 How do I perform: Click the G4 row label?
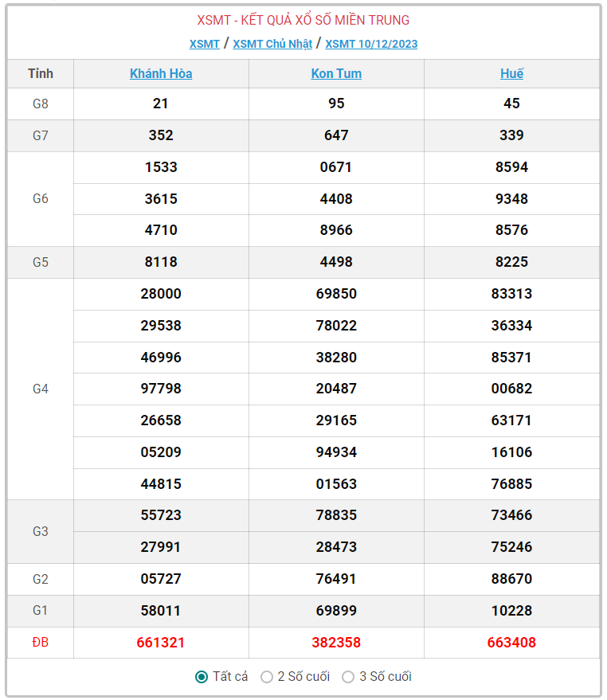[41, 389]
